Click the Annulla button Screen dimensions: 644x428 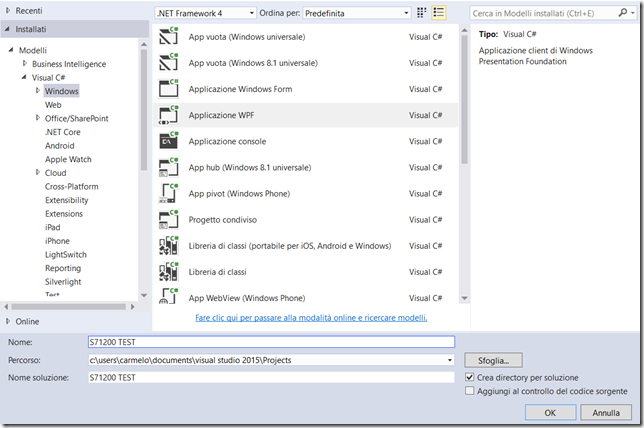606,412
